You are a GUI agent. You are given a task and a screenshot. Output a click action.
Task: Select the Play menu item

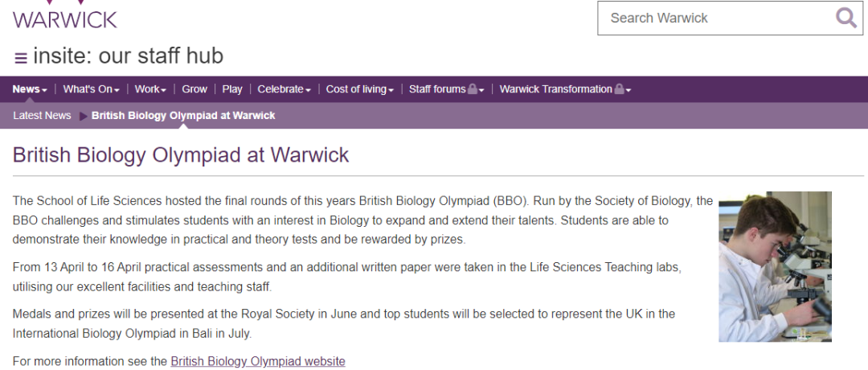pos(232,89)
